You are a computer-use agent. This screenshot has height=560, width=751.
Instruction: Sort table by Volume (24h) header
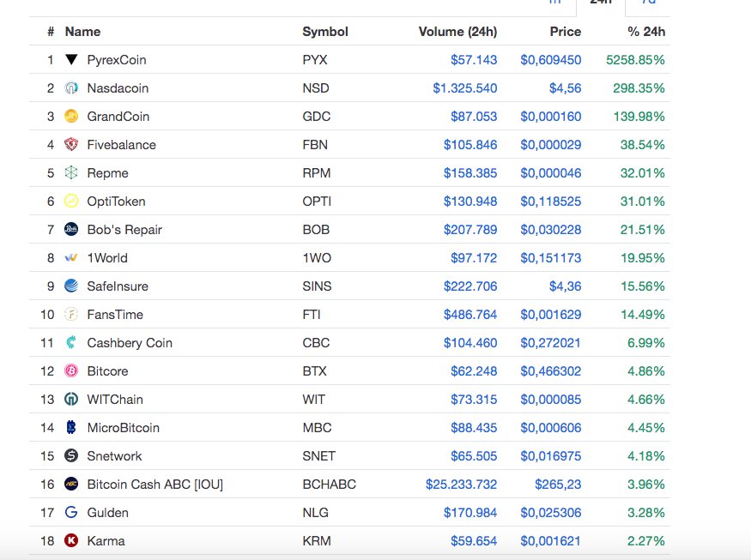click(x=457, y=32)
